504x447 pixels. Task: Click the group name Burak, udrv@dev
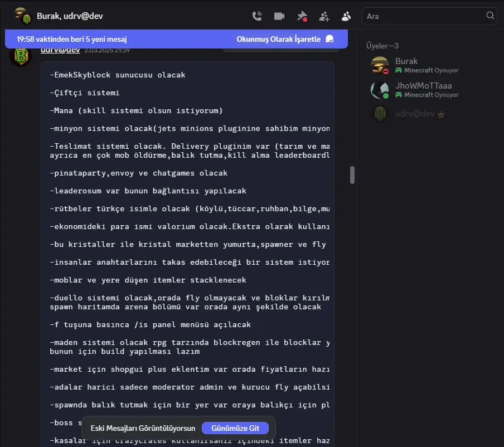pos(70,16)
